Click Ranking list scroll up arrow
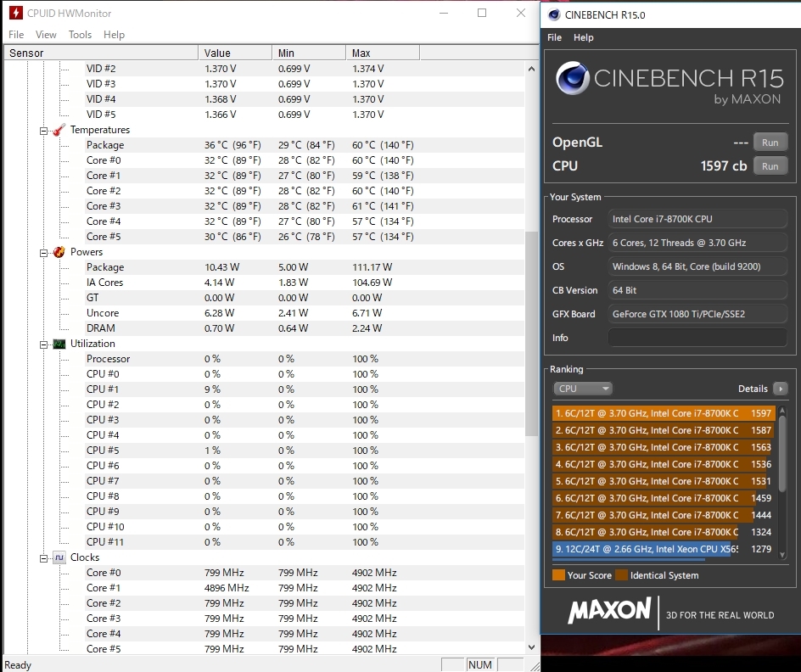Screen dimensions: 801x672 (x=782, y=410)
